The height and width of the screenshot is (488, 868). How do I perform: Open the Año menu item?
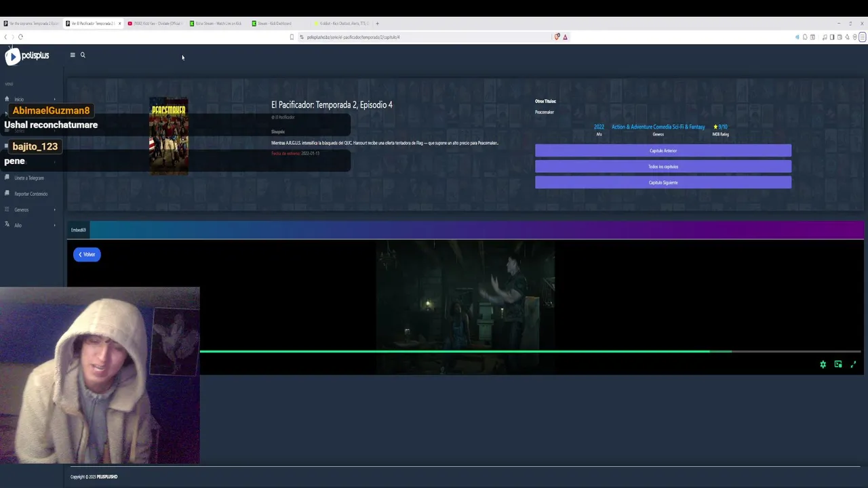pyautogui.click(x=18, y=225)
